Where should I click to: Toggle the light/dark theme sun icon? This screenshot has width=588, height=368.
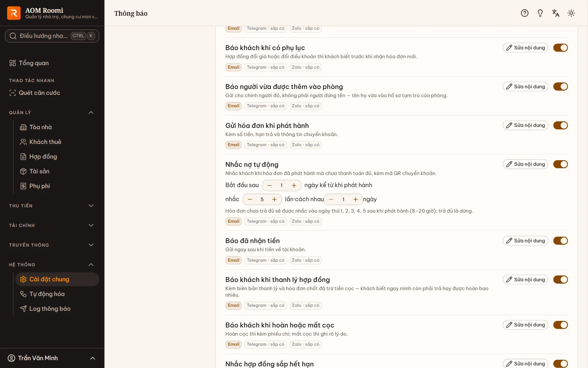(571, 13)
